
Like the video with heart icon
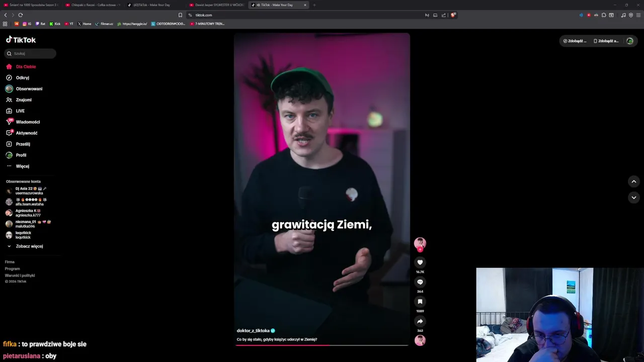(420, 262)
